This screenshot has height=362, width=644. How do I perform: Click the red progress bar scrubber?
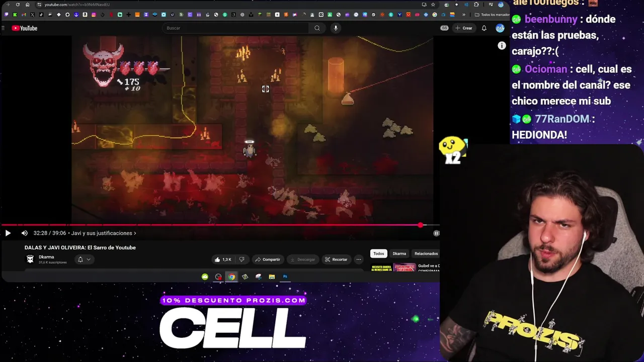[x=421, y=225]
